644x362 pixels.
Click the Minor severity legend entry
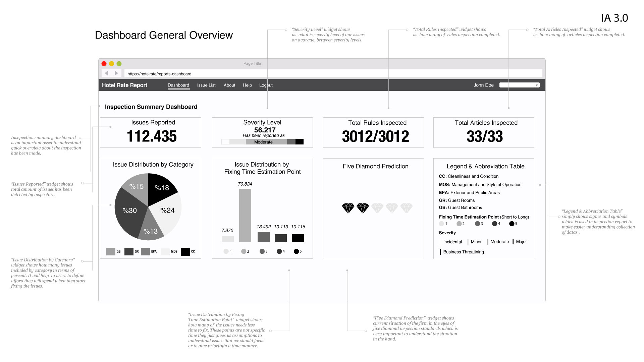(474, 242)
